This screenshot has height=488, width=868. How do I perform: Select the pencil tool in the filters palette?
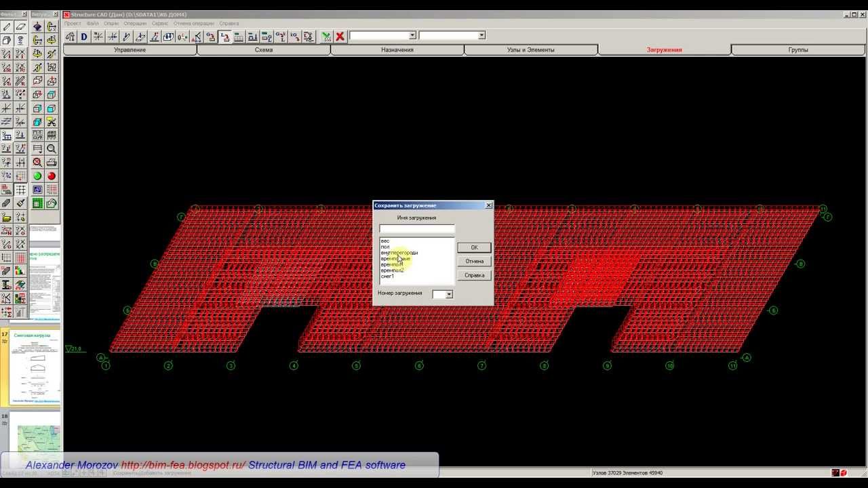tap(6, 27)
